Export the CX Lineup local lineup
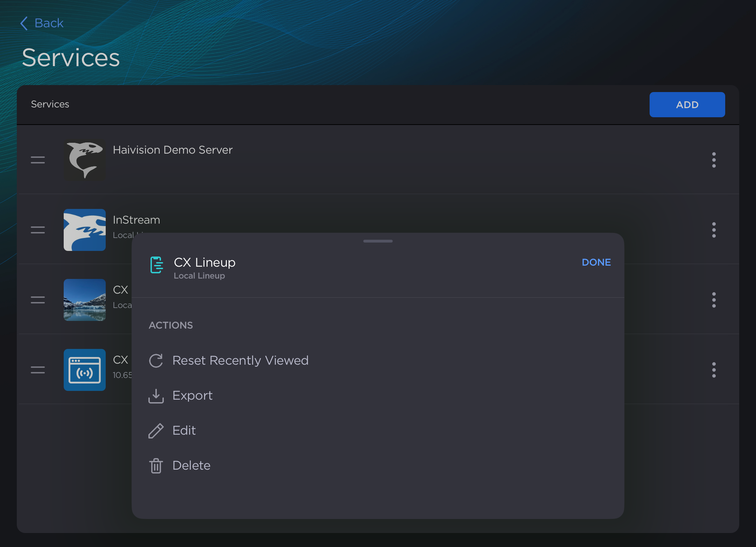756x547 pixels. (192, 395)
